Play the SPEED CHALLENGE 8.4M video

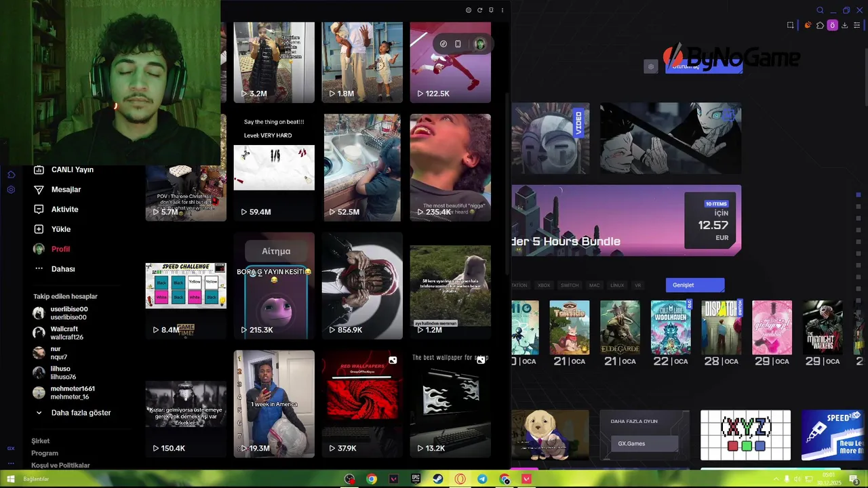coord(186,285)
